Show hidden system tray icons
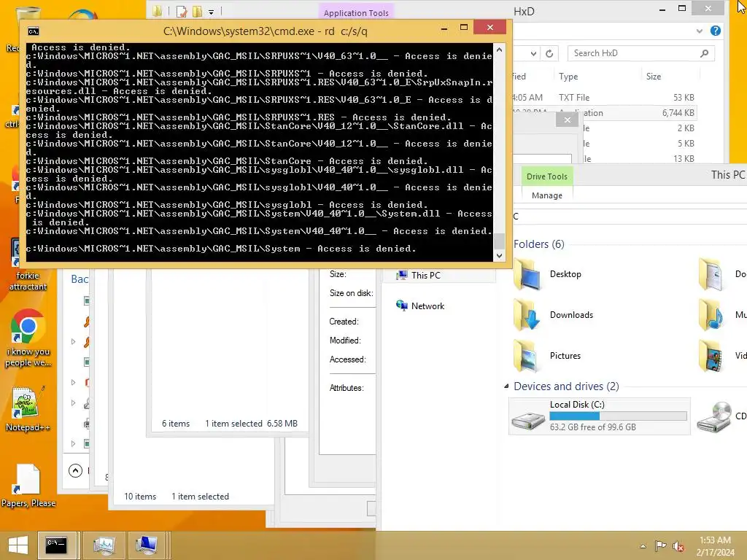This screenshot has height=560, width=747. pos(643,546)
